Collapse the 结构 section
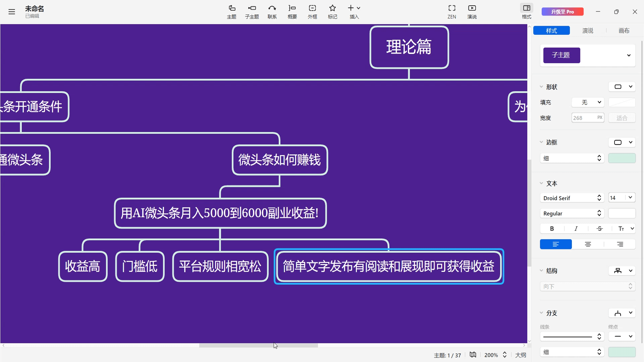Viewport: 644px width, 362px height. click(x=541, y=270)
